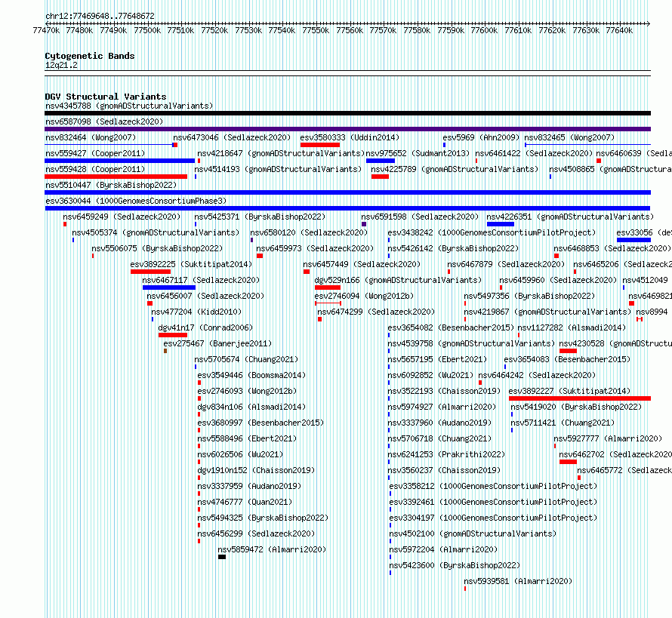The width and height of the screenshot is (672, 618).
Task: Open nsv3337959 (Audano2019) label
Action: point(249,486)
